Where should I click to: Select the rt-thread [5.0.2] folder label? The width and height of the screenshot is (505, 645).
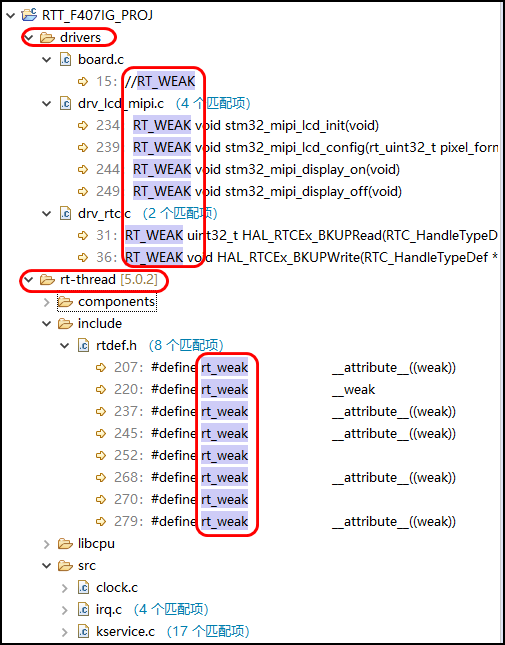coord(109,280)
